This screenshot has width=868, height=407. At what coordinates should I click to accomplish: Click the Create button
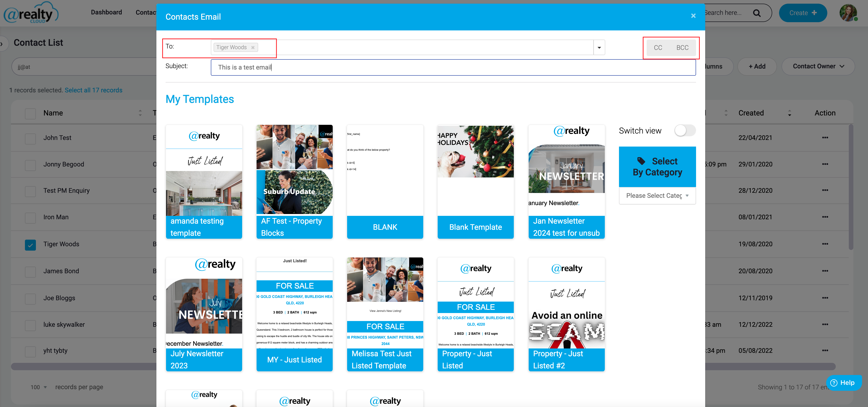coord(803,13)
